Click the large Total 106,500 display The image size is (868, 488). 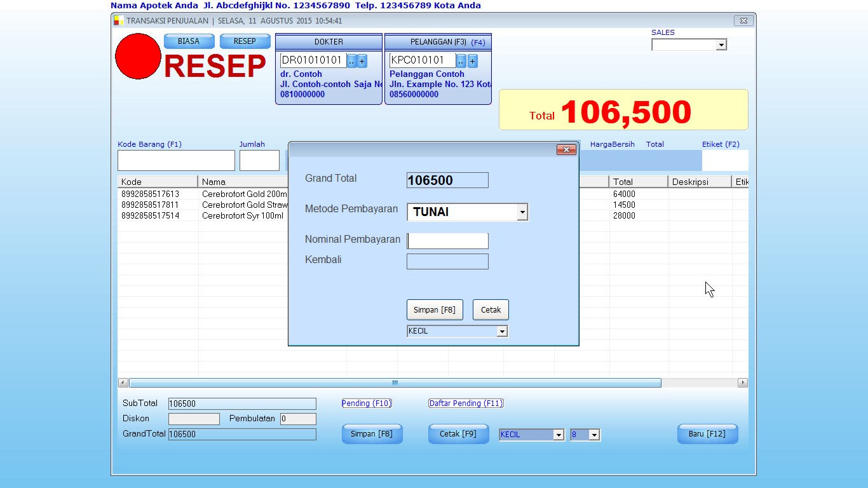[623, 110]
